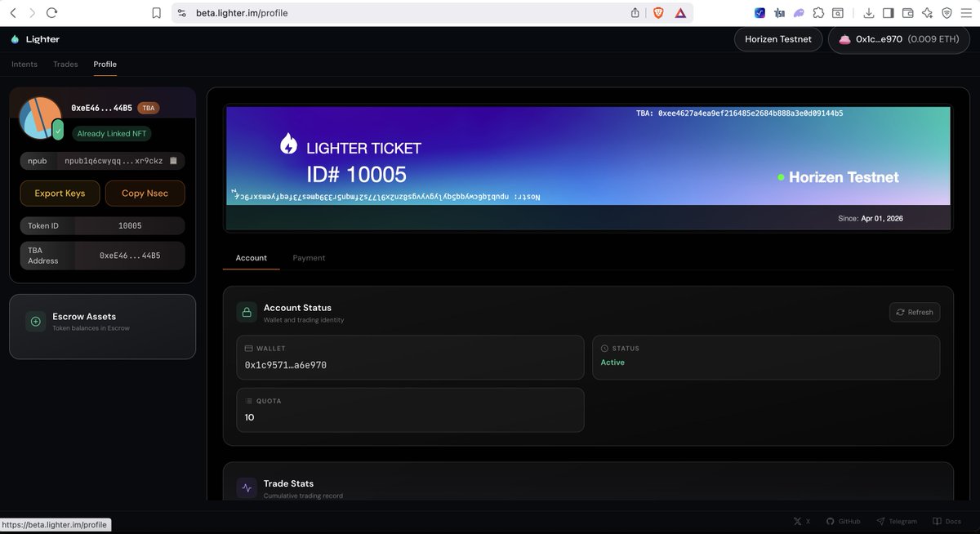Switch to the Trades tab

tap(65, 64)
